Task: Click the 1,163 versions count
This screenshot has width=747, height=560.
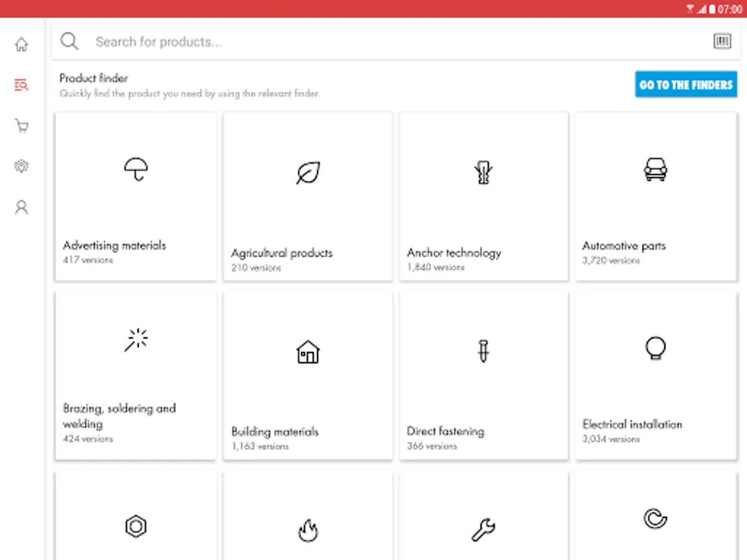Action: 260,446
